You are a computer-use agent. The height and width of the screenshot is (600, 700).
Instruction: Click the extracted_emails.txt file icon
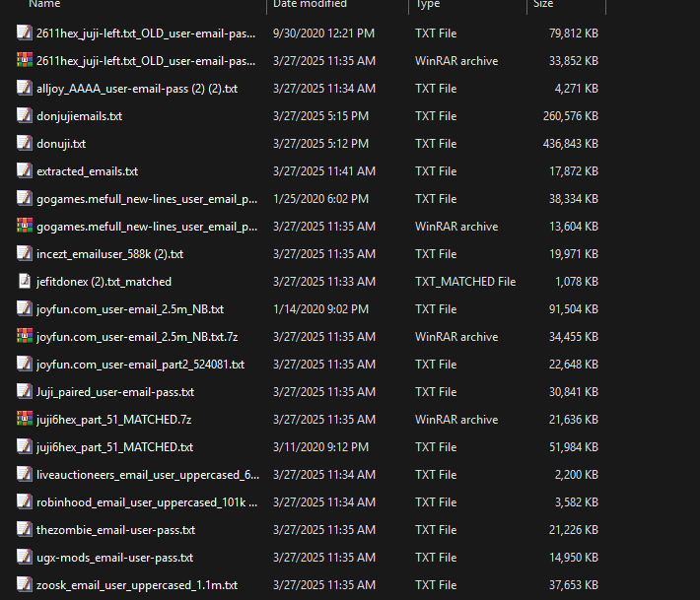click(x=24, y=170)
